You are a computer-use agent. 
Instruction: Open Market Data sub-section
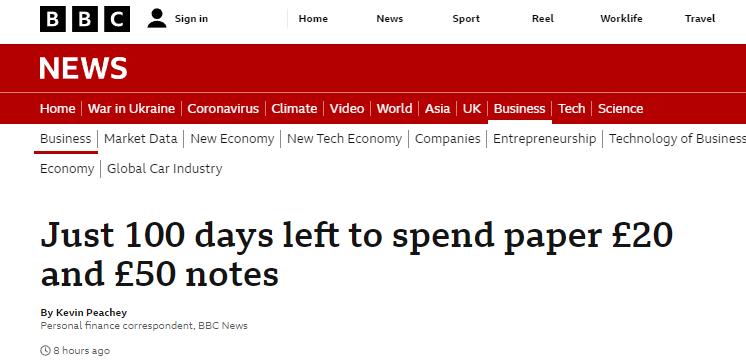[140, 139]
